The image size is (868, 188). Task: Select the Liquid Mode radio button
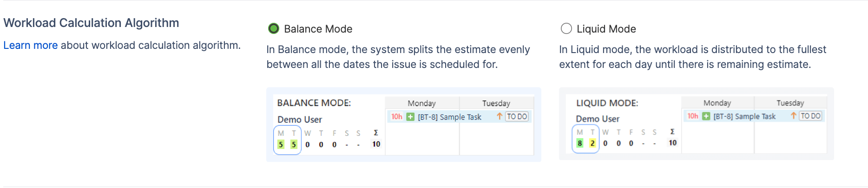pyautogui.click(x=566, y=29)
